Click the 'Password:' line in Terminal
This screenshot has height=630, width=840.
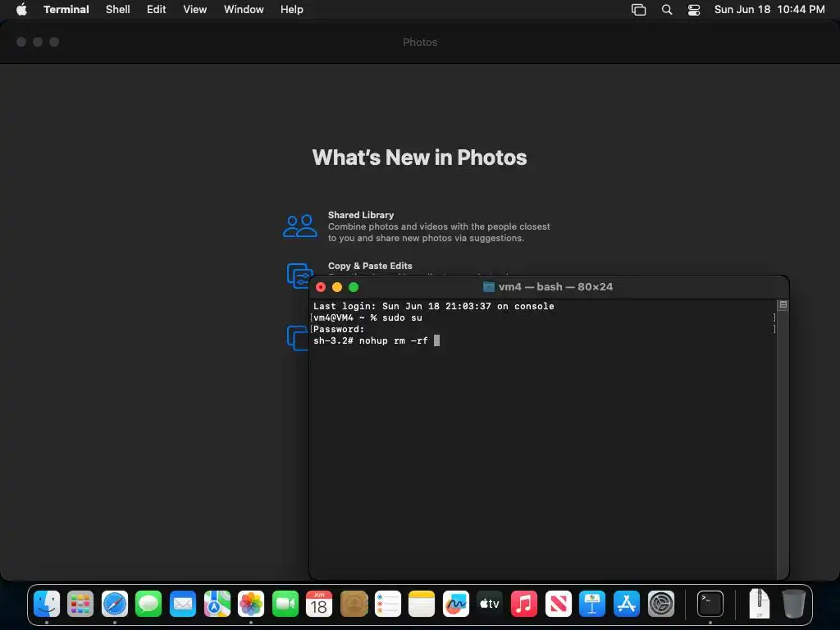(x=339, y=329)
